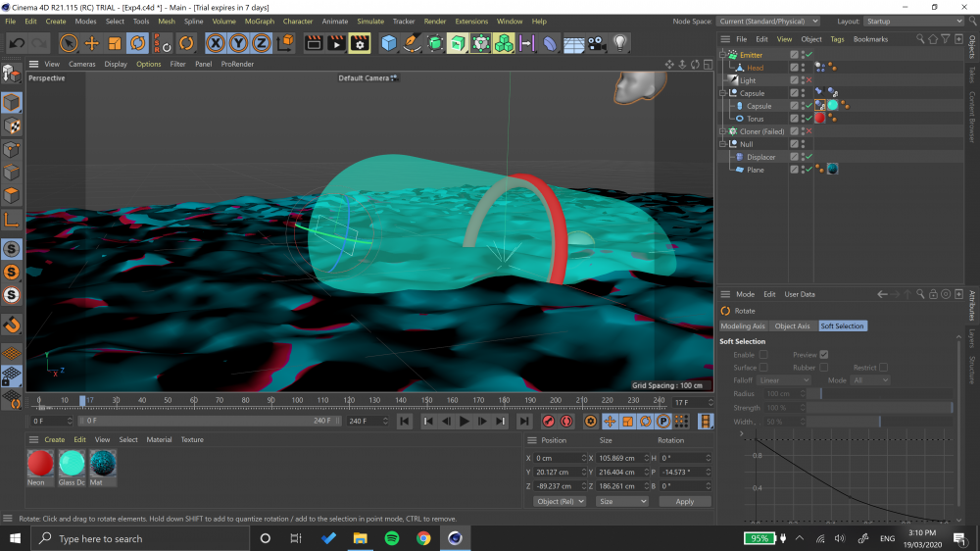Select the Neon red material swatch

click(x=41, y=464)
